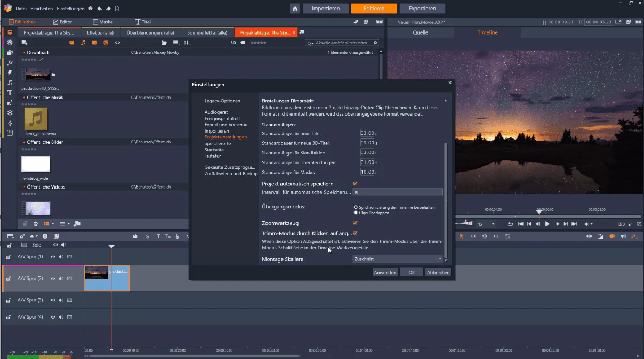Viewport: 644px width, 359px height.
Task: Click the fx effects icon in sidebar
Action: (10, 62)
